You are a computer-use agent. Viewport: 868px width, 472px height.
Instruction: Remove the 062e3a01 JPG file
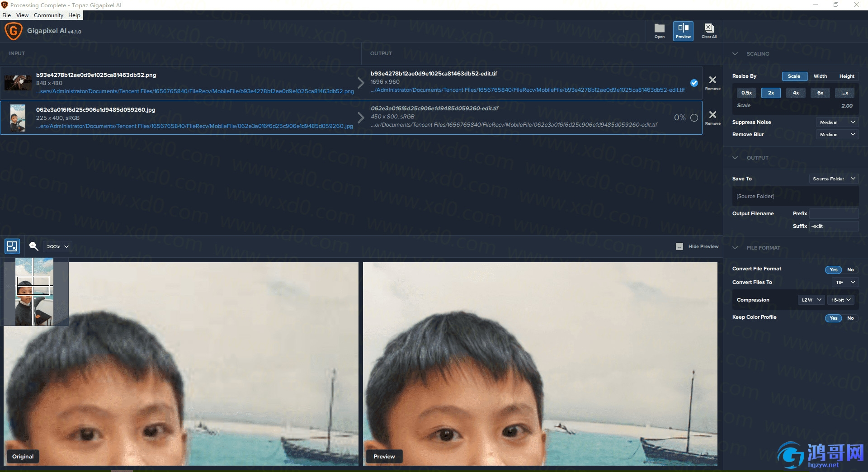click(712, 117)
